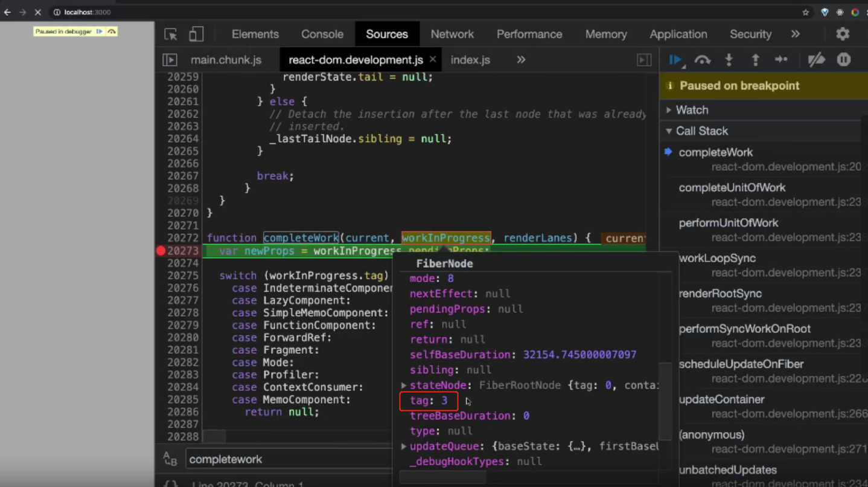Screen dimensions: 868x487
Task: Deactivate breakpoints toggle
Action: tap(817, 60)
